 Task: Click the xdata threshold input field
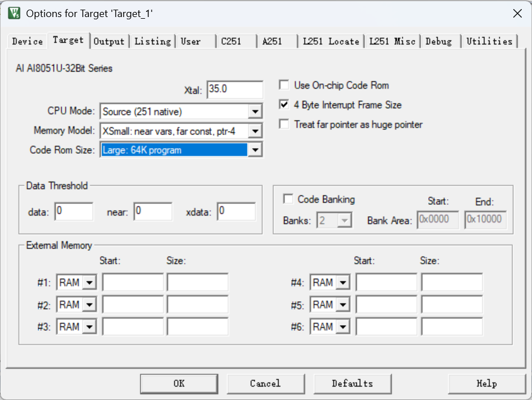(236, 212)
